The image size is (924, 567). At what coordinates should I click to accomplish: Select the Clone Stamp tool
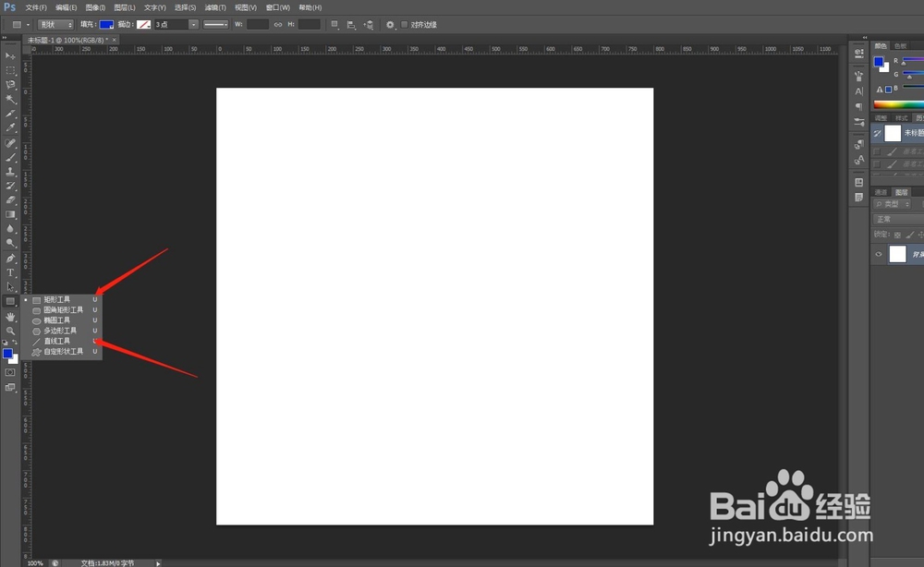pyautogui.click(x=10, y=172)
